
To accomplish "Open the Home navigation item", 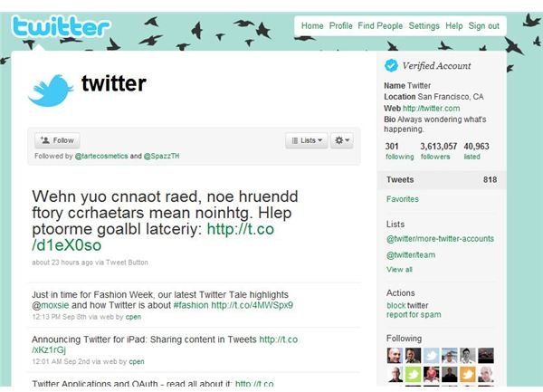I will pyautogui.click(x=312, y=25).
